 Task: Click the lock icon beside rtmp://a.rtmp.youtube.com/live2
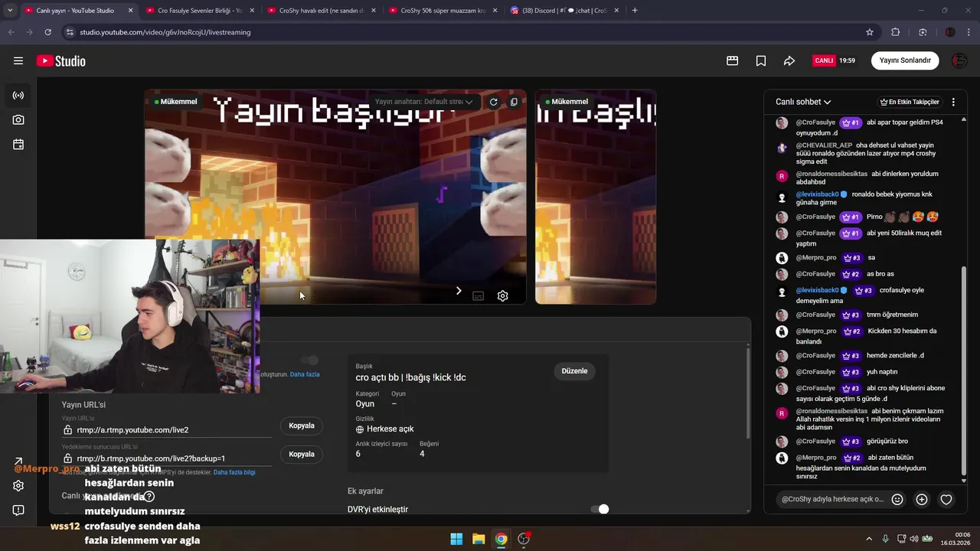68,430
